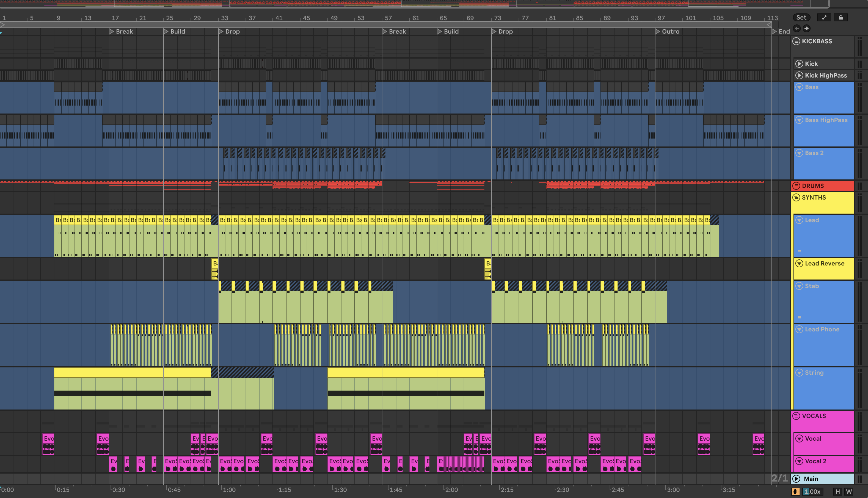Fold the Bass 2 track arrow
Screen dimensions: 868x498
tap(799, 153)
